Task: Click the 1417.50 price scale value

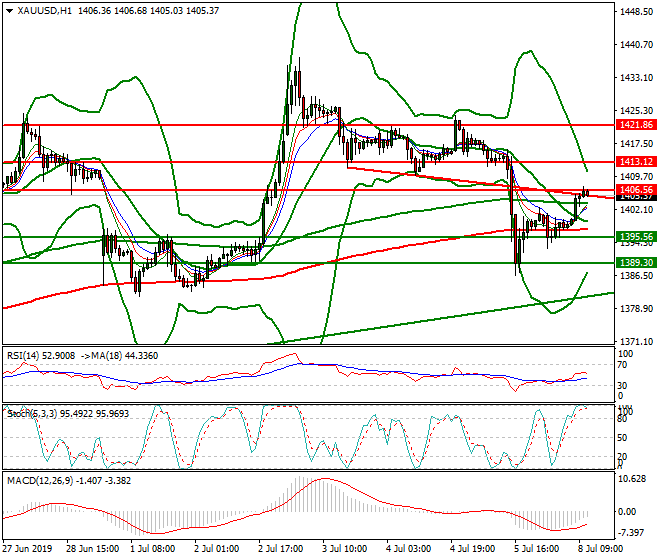Action: pyautogui.click(x=636, y=144)
